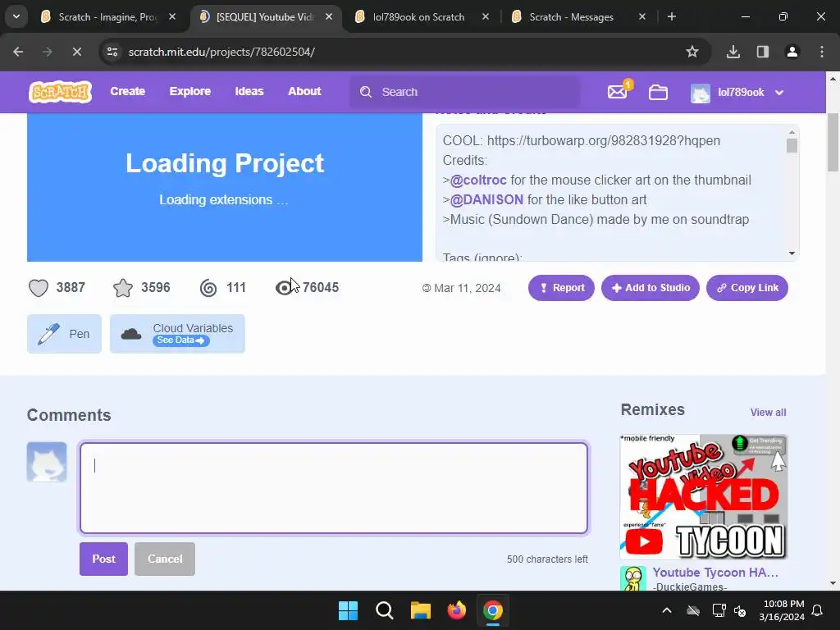Screen dimensions: 840x630
Task: Open the tab search dropdown arrow
Action: [16, 16]
